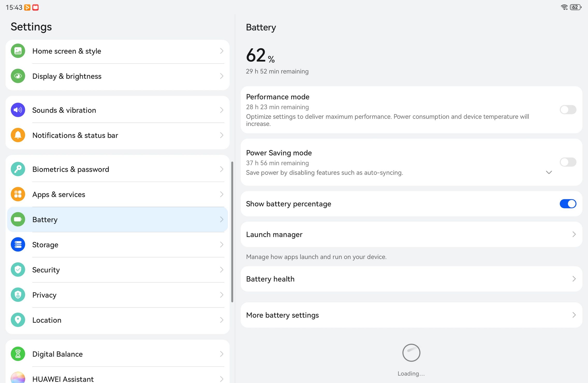The image size is (588, 383).
Task: Tap the Security shield icon
Action: [18, 270]
